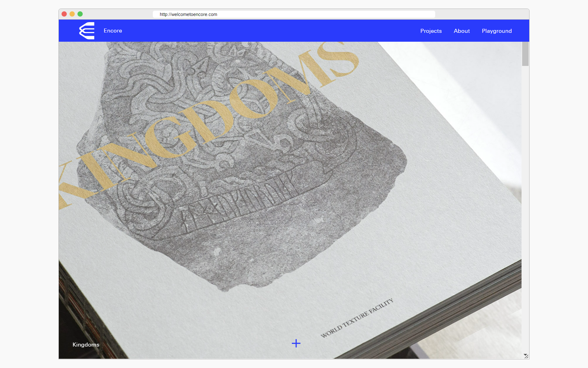This screenshot has height=368, width=588.
Task: Open the Projects menu item
Action: [x=431, y=31]
